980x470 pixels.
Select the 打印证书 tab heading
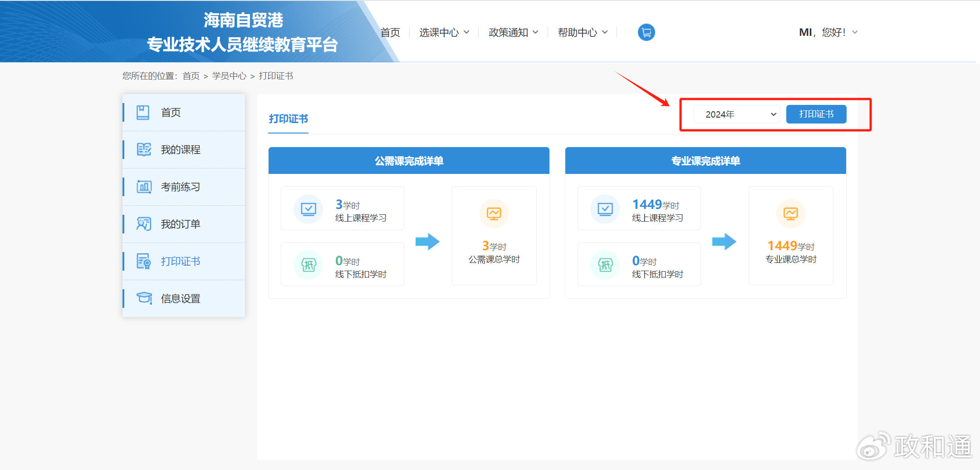(x=289, y=119)
